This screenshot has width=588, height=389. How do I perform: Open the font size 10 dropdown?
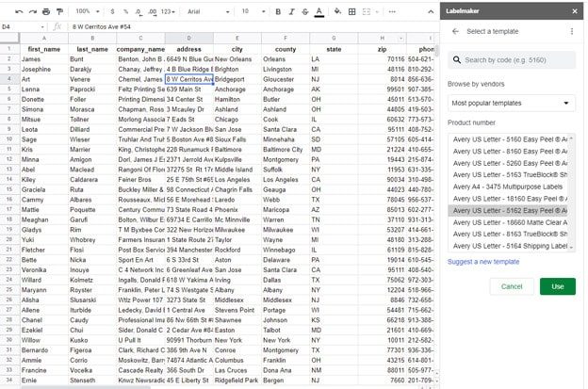coord(253,11)
